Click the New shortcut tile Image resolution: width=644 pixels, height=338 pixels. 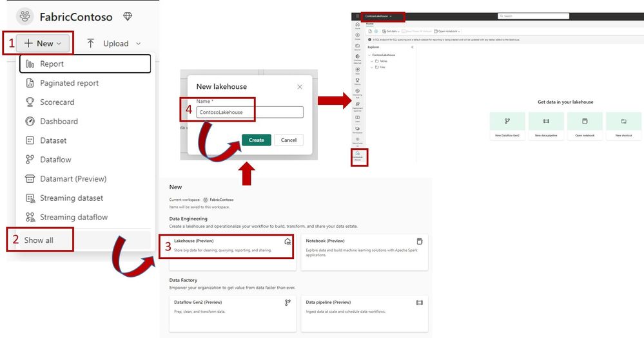(x=623, y=126)
